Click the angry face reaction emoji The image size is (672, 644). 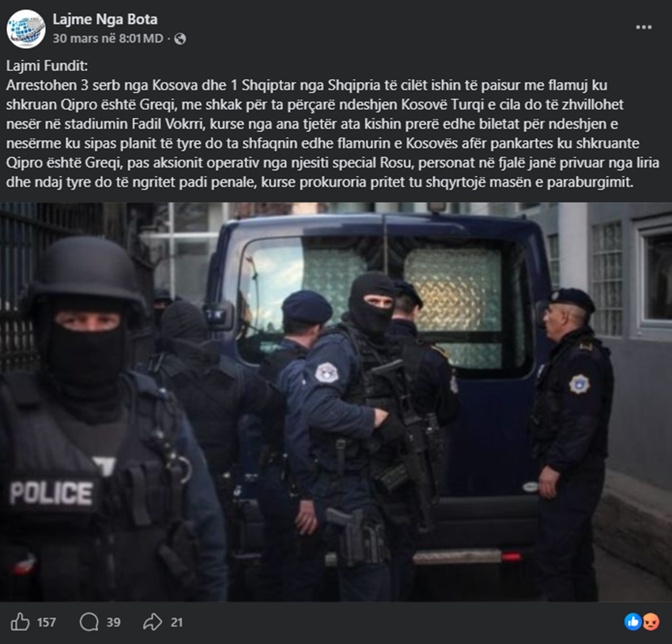click(x=650, y=622)
